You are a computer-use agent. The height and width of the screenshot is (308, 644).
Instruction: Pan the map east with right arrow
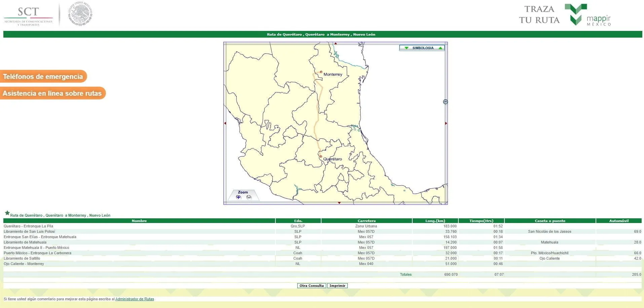(x=446, y=123)
